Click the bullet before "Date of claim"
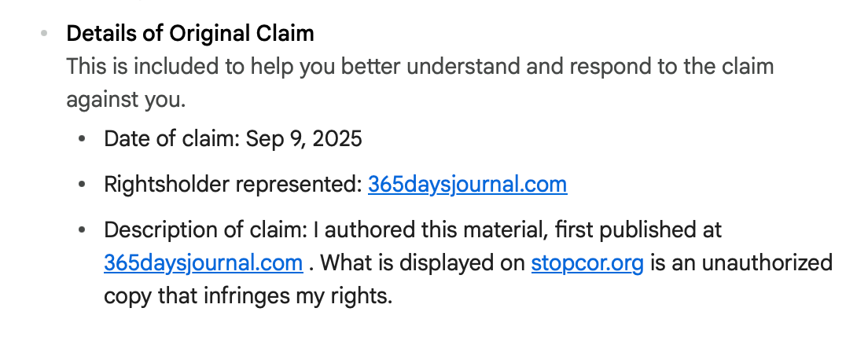868x363 pixels. 83,140
